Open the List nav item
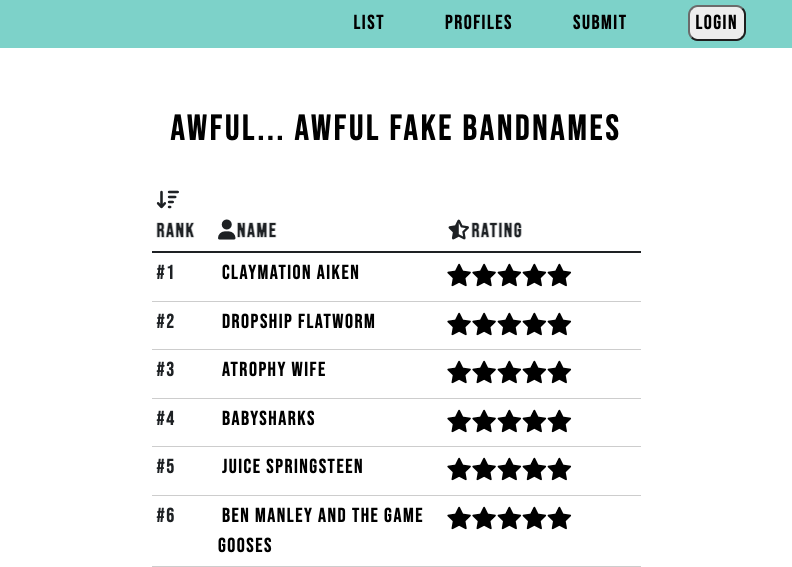Image resolution: width=792 pixels, height=567 pixels. (x=369, y=23)
